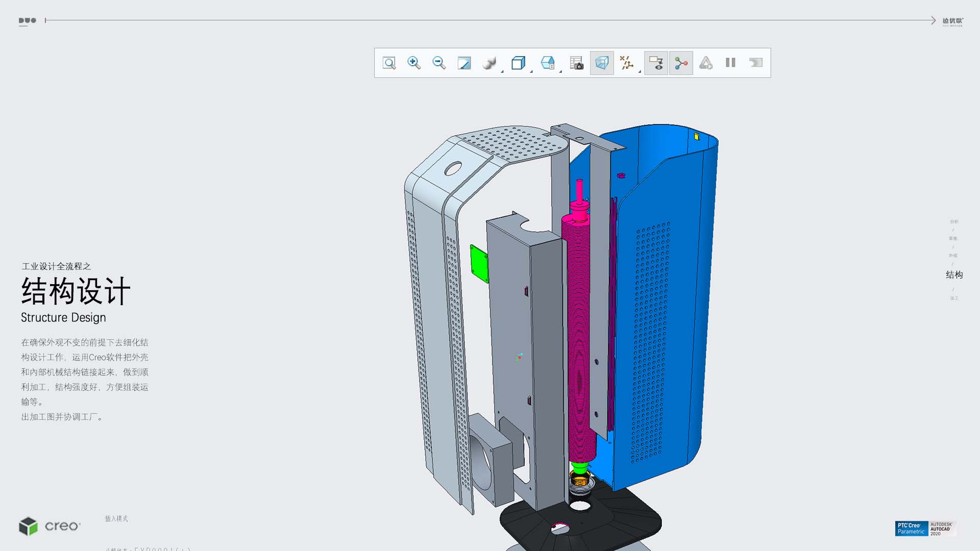980x551 pixels.
Task: Expand the Saved Orientations dropdown arrow
Action: click(x=531, y=71)
